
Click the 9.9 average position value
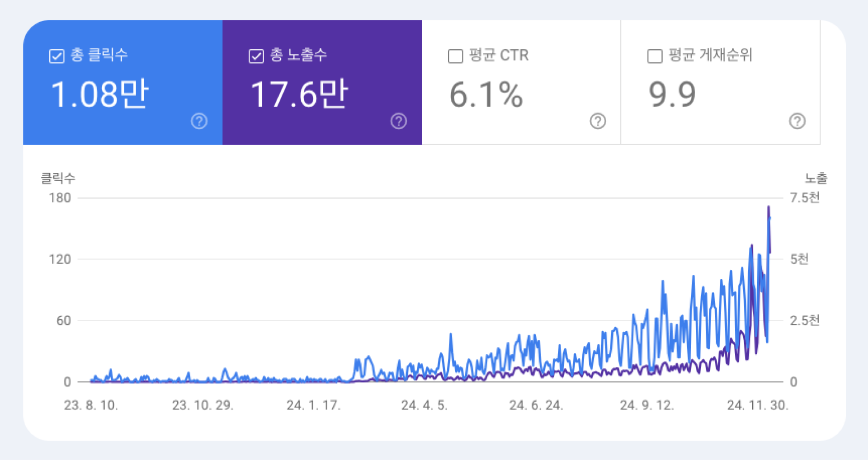(x=672, y=94)
